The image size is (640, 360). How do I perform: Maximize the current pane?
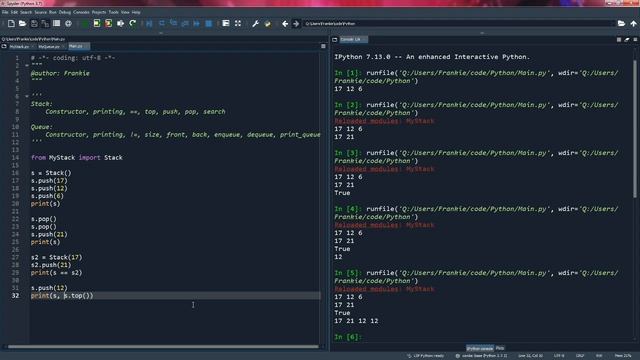pyautogui.click(x=226, y=24)
